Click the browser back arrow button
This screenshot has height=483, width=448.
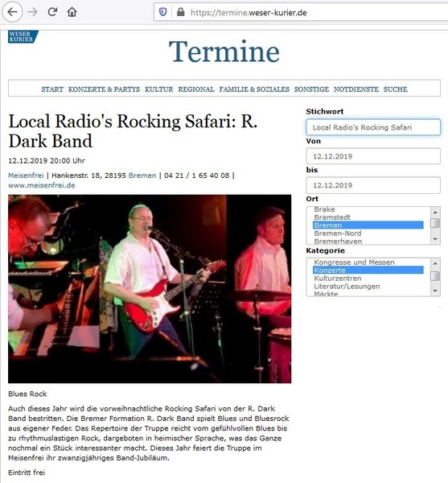click(12, 12)
